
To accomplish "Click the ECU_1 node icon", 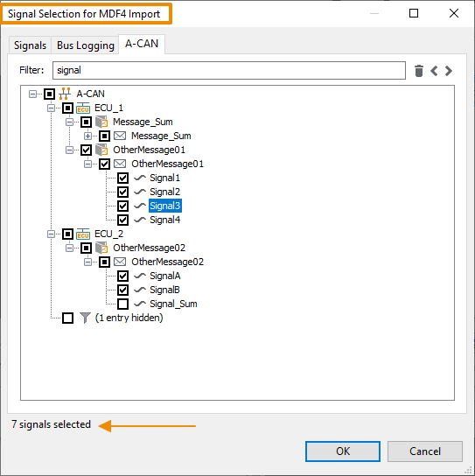I will 83,108.
